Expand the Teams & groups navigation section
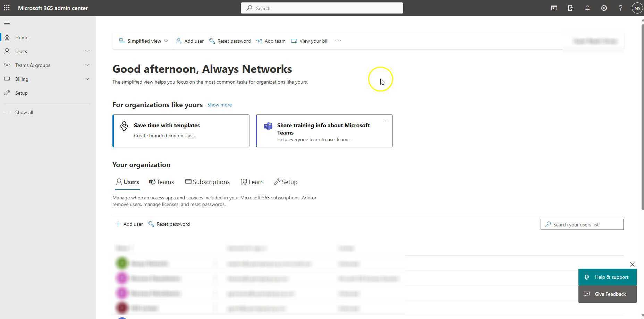 87,65
